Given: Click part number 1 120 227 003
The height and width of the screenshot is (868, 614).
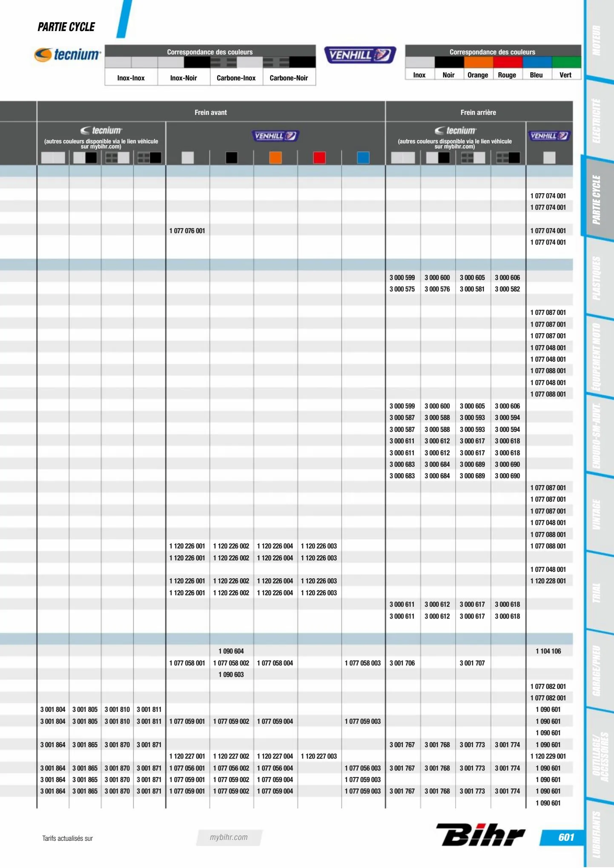Looking at the screenshot, I should tap(319, 756).
